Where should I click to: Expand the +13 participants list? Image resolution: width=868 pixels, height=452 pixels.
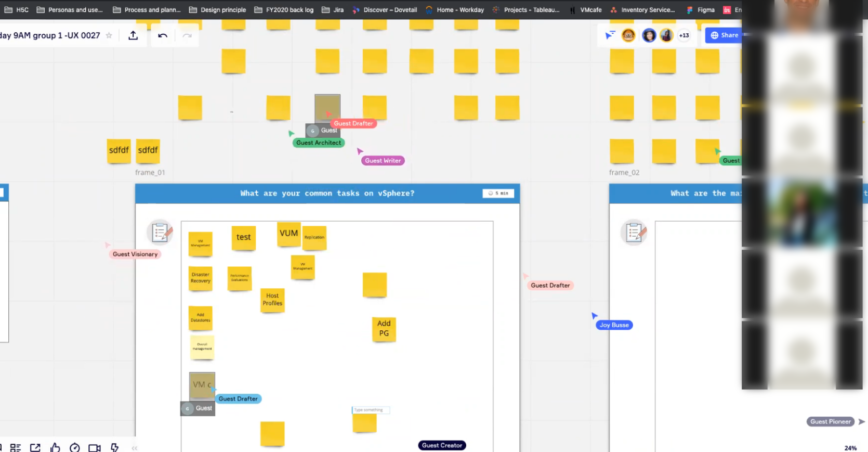(x=684, y=35)
